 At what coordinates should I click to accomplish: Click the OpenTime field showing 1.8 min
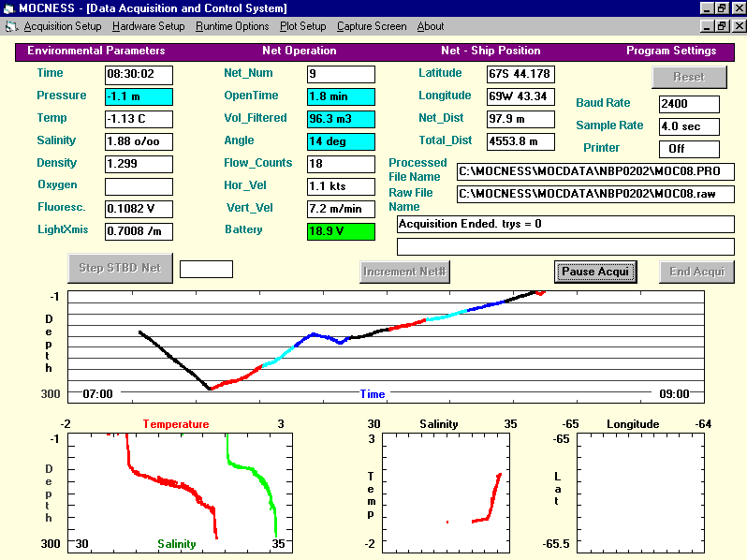pyautogui.click(x=341, y=96)
